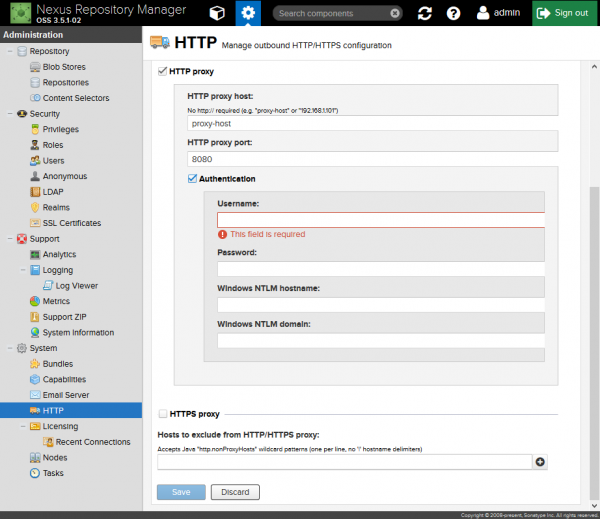
Task: Collapse the Support tree node
Action: point(10,239)
